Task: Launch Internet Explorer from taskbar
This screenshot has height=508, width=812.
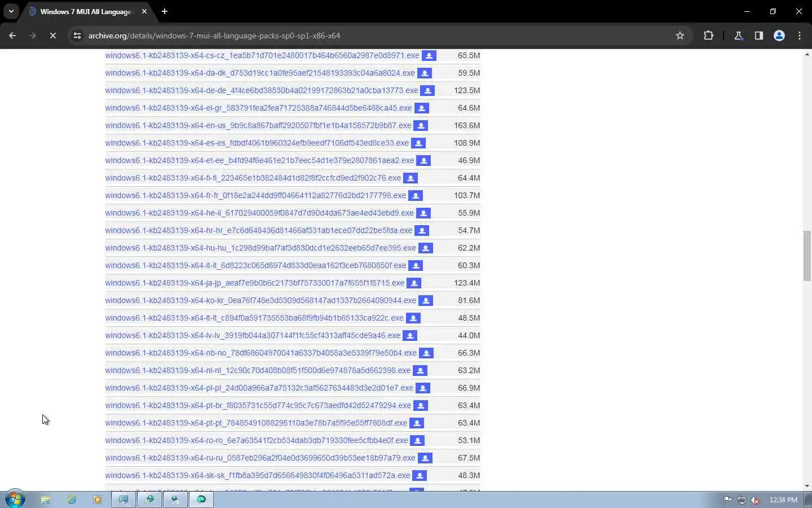Action: (72, 500)
